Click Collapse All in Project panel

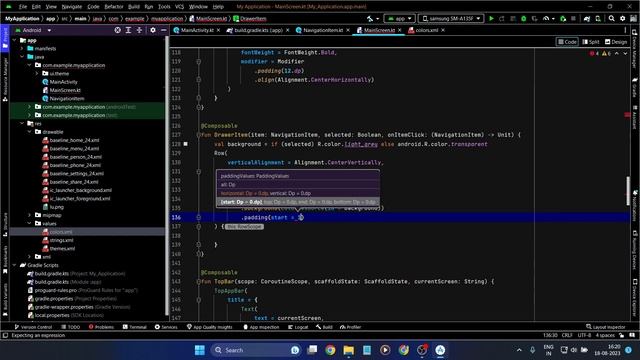coord(139,30)
